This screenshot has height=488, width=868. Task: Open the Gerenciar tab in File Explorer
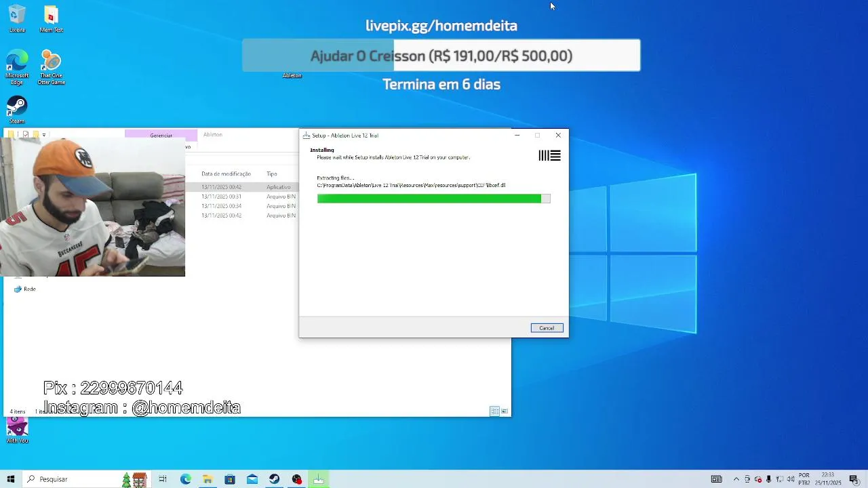(x=161, y=135)
